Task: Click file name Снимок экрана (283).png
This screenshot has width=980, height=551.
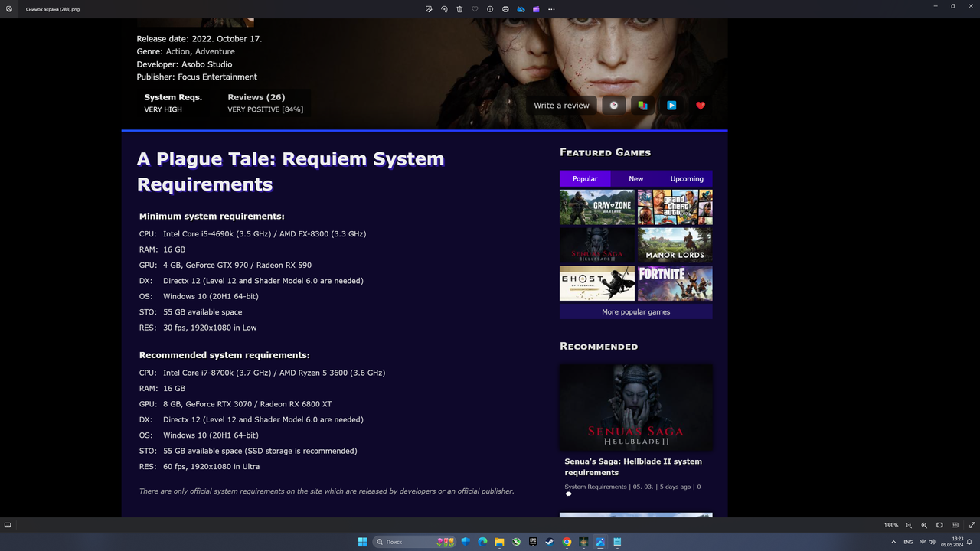Action: click(53, 9)
